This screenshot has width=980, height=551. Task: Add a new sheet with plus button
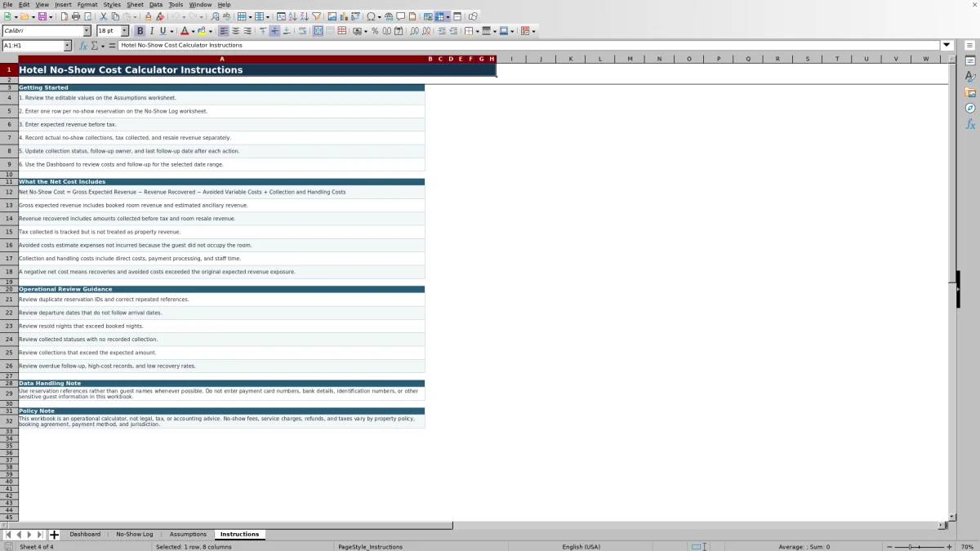tap(54, 535)
